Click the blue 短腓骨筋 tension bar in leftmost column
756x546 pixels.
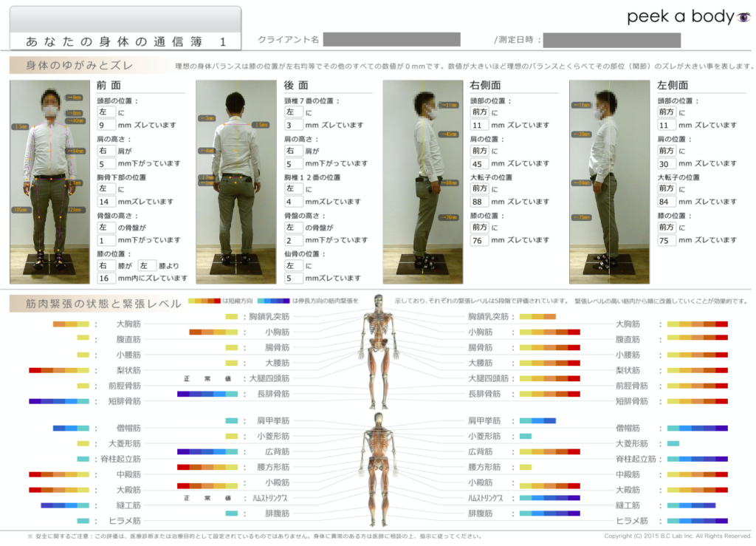click(x=59, y=401)
